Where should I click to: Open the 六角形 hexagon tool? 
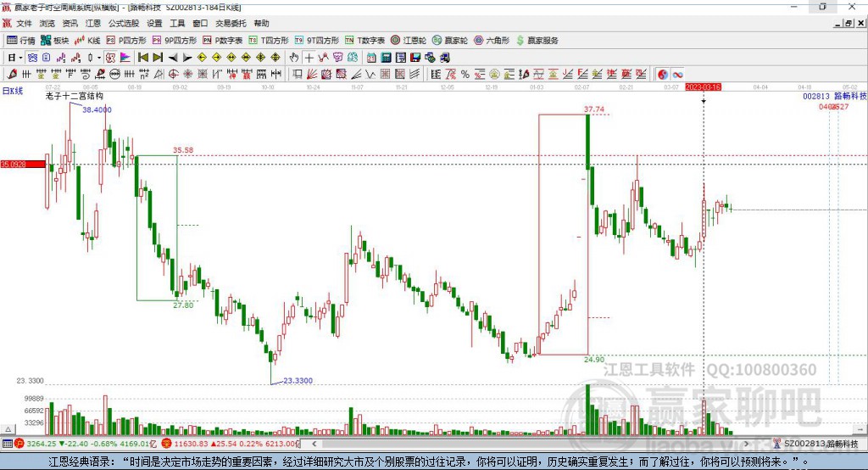(492, 41)
